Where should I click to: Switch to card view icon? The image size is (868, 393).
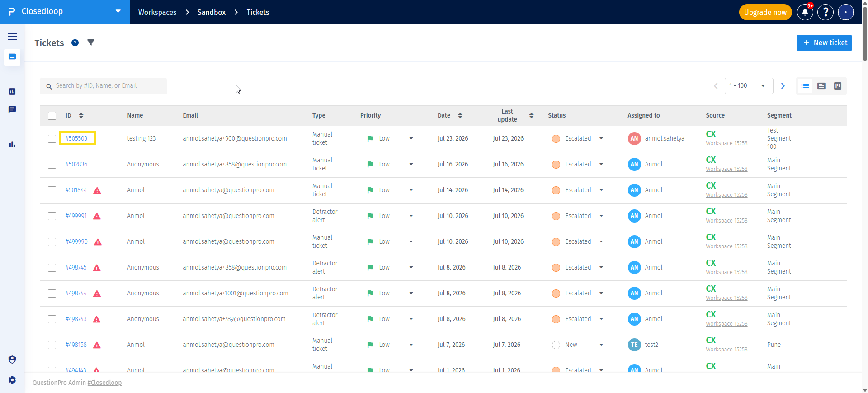(x=821, y=86)
